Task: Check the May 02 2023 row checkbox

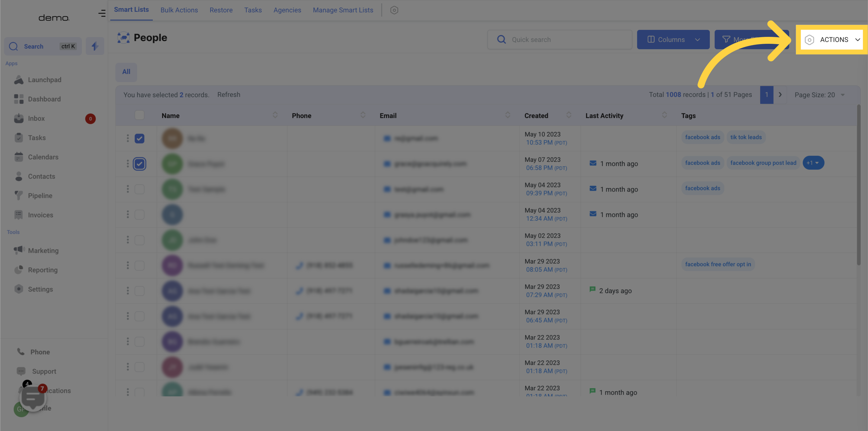Action: pyautogui.click(x=139, y=240)
